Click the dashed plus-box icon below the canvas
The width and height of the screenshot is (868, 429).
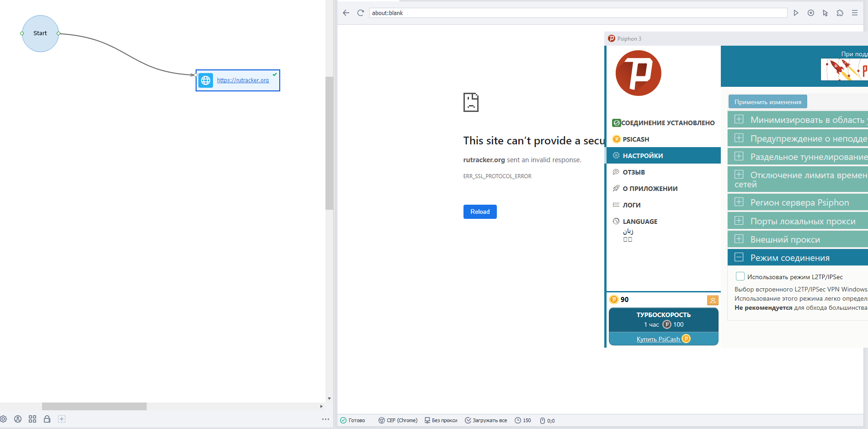tap(62, 419)
